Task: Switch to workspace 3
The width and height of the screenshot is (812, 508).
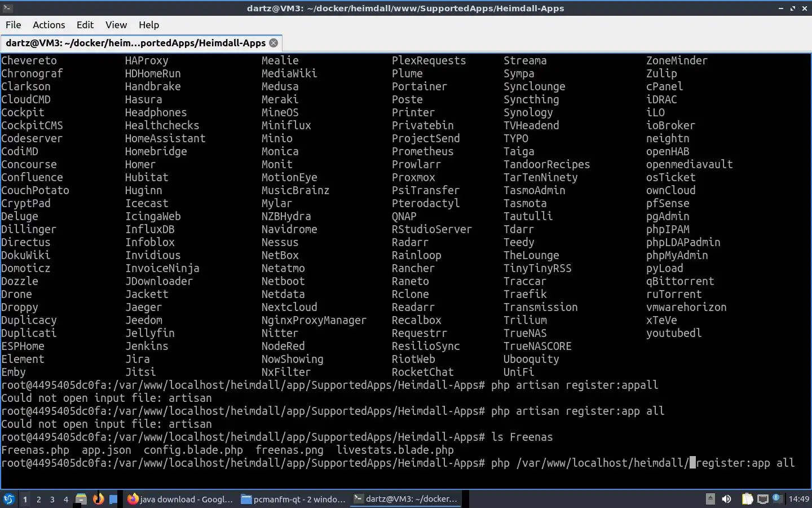Action: [x=52, y=499]
